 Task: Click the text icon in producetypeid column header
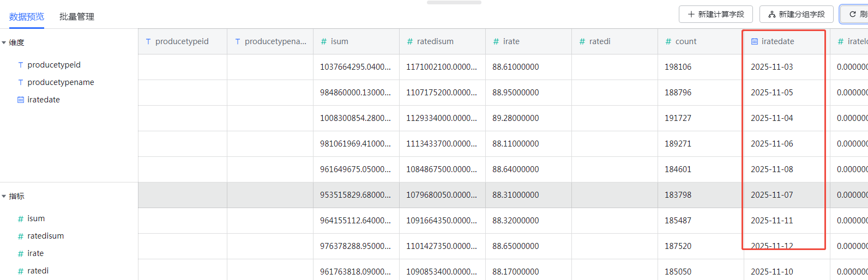pyautogui.click(x=148, y=41)
